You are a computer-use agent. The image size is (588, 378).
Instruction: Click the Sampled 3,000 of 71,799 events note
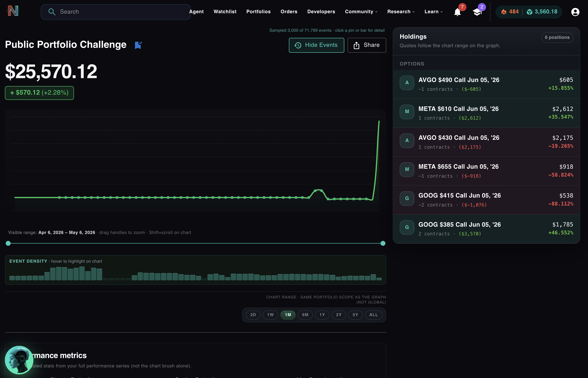click(327, 31)
